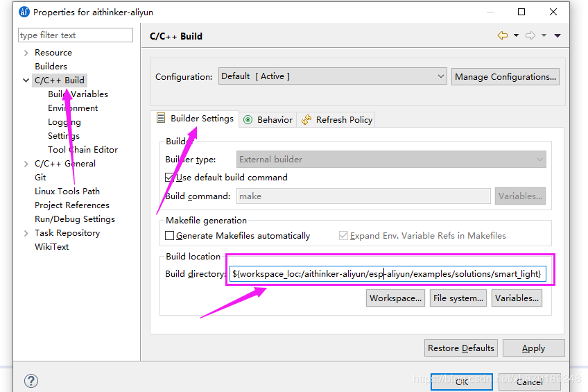Toggle Expand Env. Variable Refs checkbox

pyautogui.click(x=343, y=236)
